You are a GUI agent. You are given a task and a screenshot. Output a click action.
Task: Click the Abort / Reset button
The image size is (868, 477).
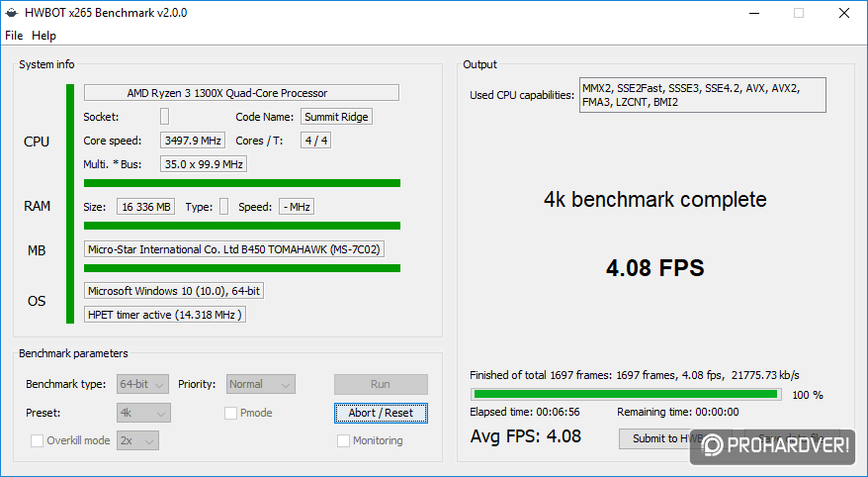[381, 414]
